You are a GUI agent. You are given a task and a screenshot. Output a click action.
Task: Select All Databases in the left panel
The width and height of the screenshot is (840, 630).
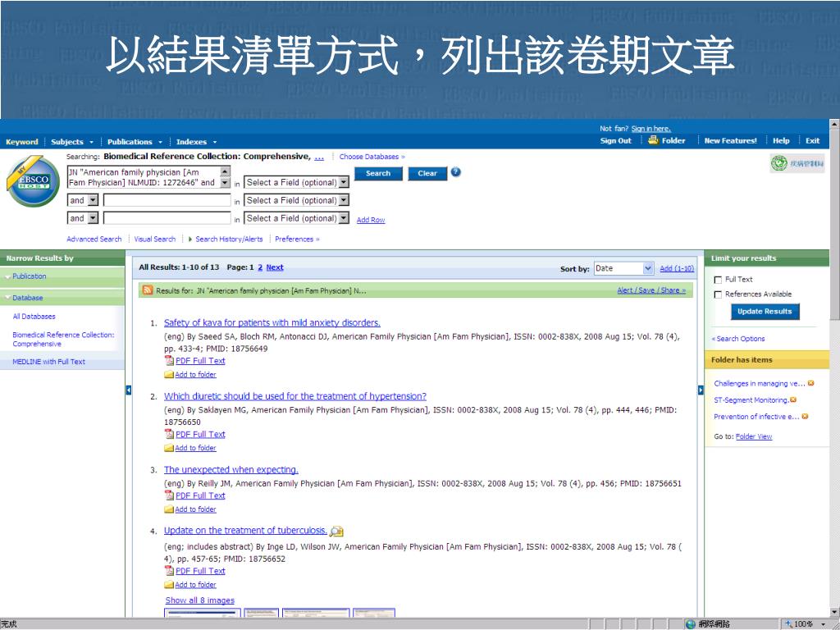[34, 317]
